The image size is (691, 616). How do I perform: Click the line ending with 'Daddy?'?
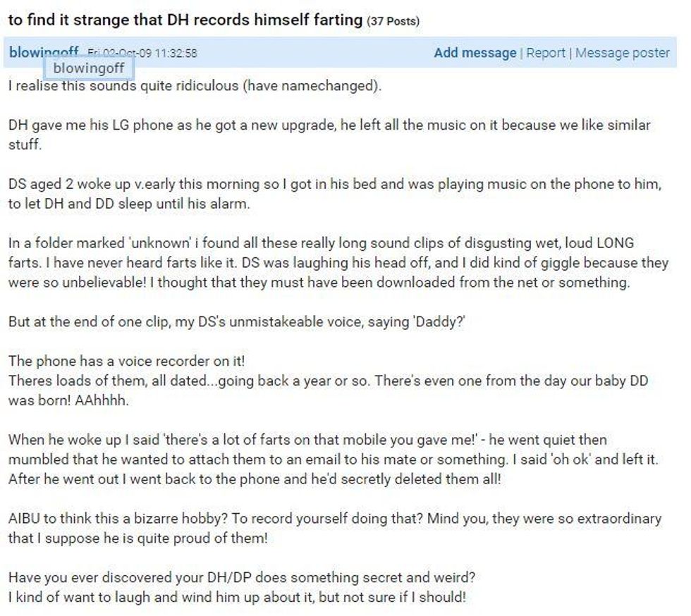(237, 321)
